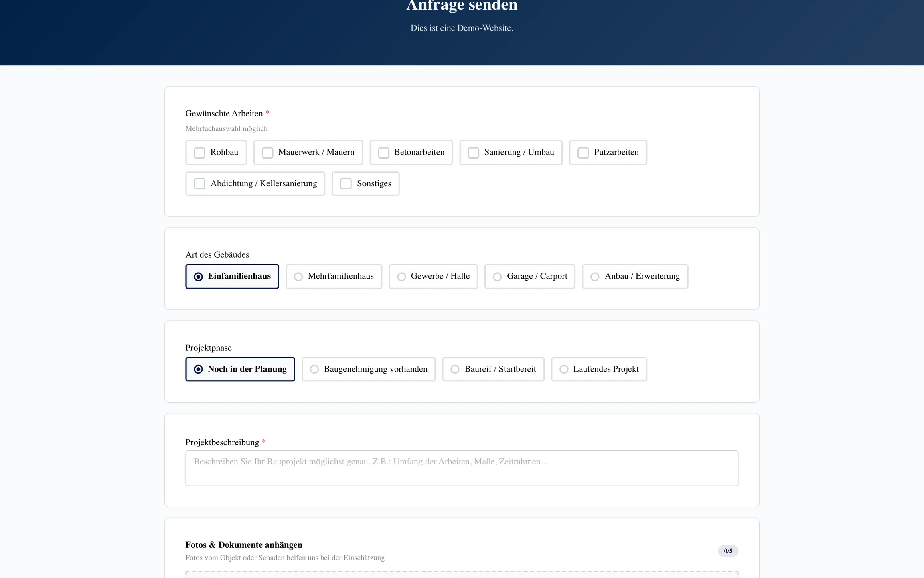924x578 pixels.
Task: Click the Fotos & Dokumente anhängen heading
Action: click(x=244, y=545)
